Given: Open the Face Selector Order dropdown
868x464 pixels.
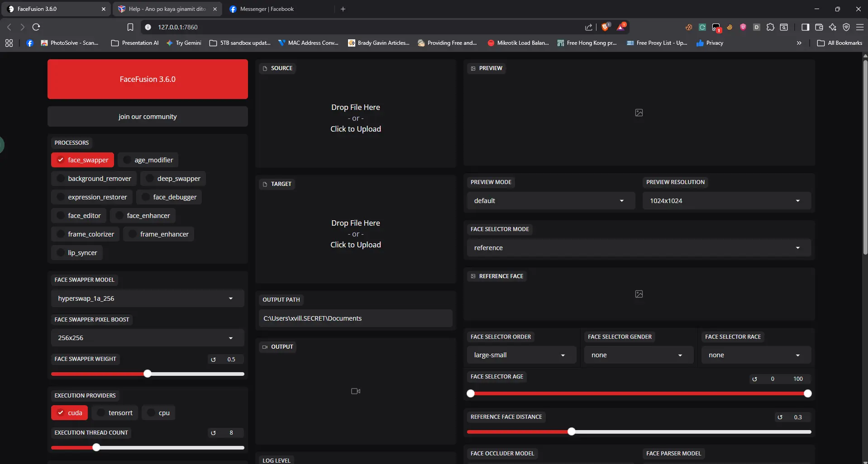Looking at the screenshot, I should coord(522,355).
